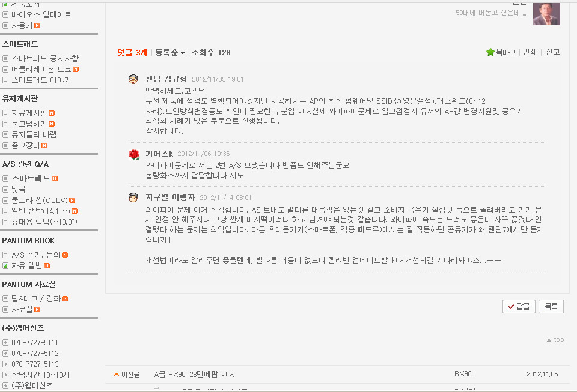577x392 pixels.
Task: Jump to page top via top link
Action: point(555,340)
